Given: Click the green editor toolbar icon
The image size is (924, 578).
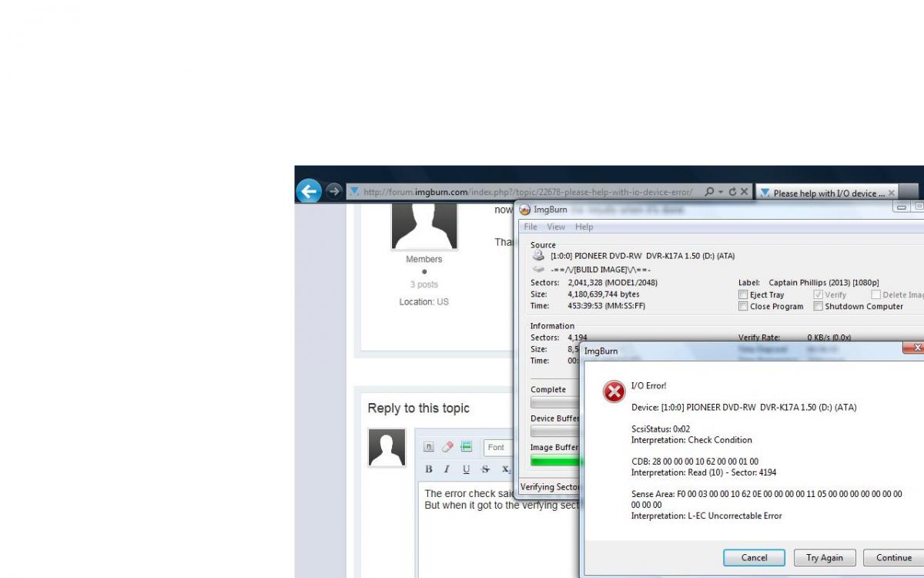Looking at the screenshot, I should coord(466,447).
